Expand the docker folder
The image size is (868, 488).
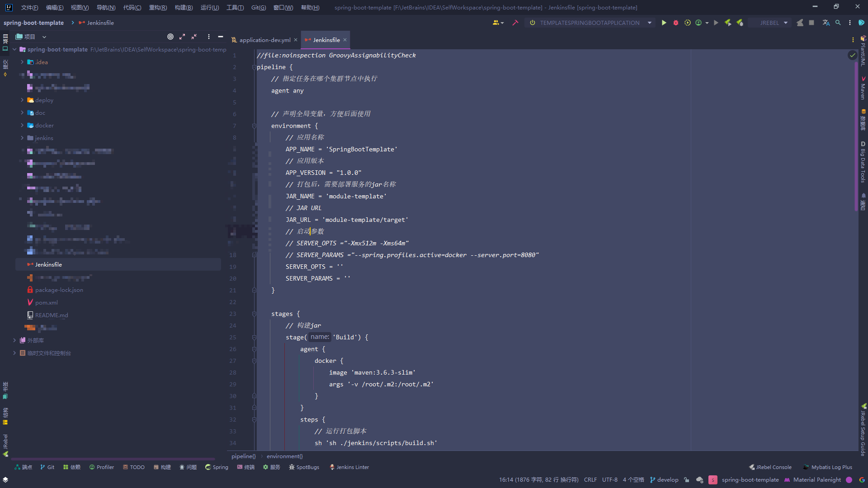pyautogui.click(x=22, y=125)
